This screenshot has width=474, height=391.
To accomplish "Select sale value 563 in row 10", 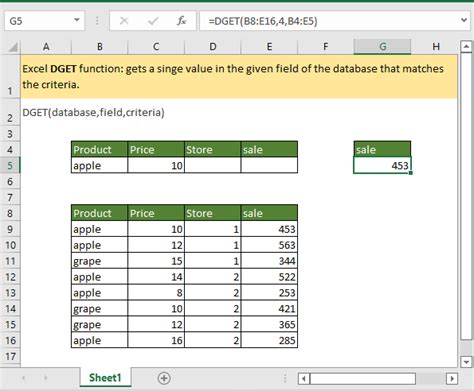I will [x=269, y=245].
